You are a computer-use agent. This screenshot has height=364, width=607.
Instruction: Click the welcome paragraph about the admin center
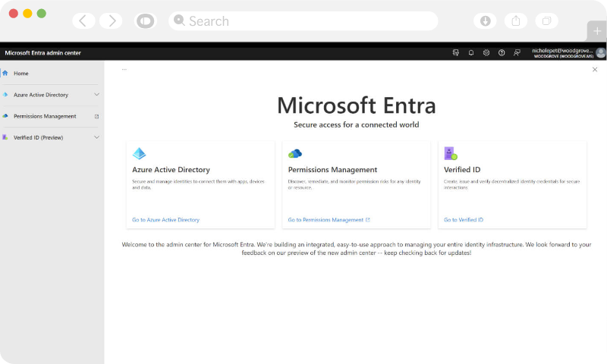(x=357, y=249)
